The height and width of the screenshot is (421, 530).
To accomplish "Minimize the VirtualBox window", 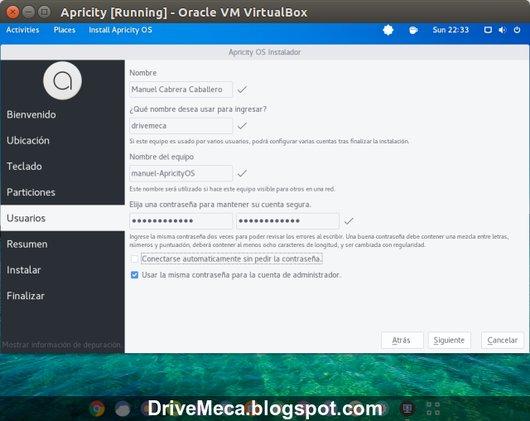I will point(28,12).
